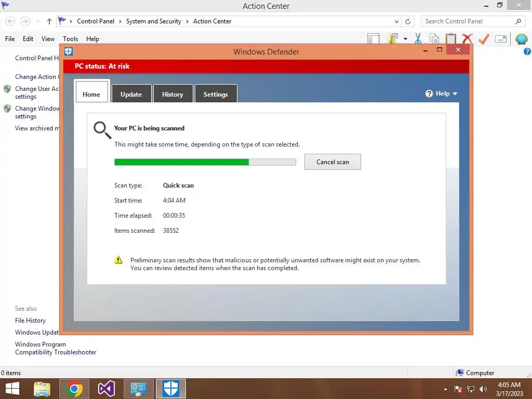Click the network tray icon
Image resolution: width=532 pixels, height=399 pixels.
[x=471, y=389]
